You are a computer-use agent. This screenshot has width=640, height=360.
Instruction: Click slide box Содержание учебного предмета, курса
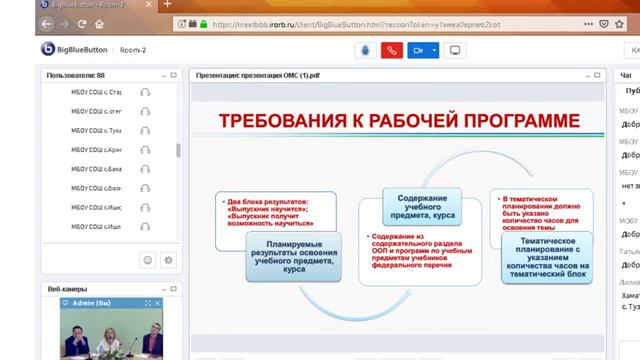click(x=422, y=207)
